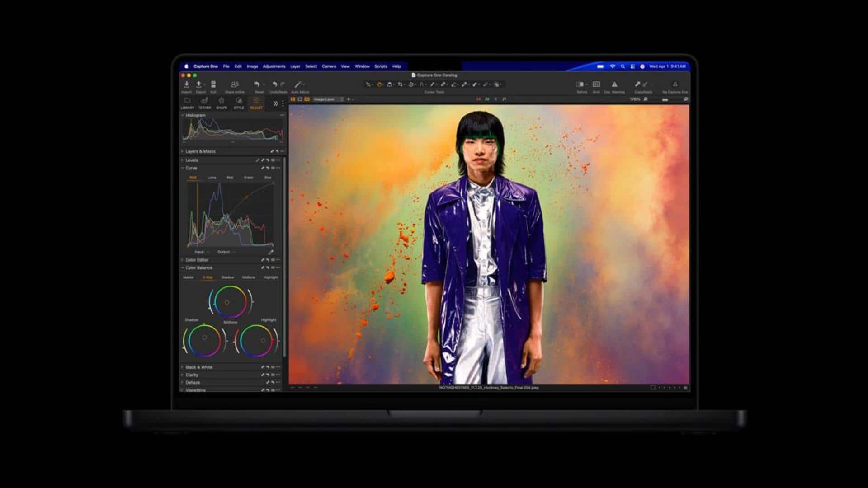Select the Import tool icon
This screenshot has width=868, height=488.
click(186, 84)
